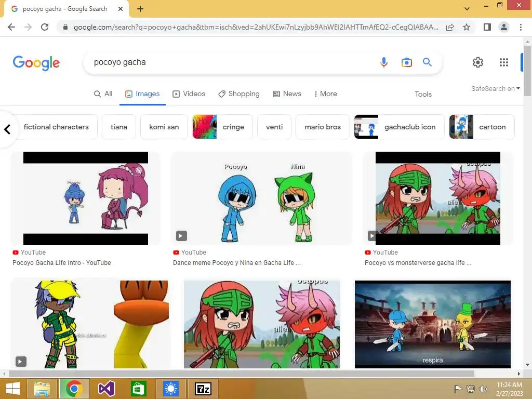Open 7-Zip from taskbar
Image resolution: width=532 pixels, height=399 pixels.
(x=203, y=389)
